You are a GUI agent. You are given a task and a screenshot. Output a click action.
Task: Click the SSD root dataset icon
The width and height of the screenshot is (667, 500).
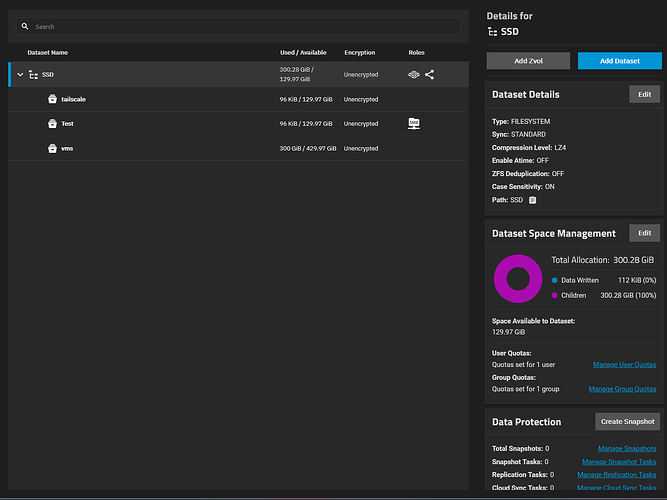[34, 75]
